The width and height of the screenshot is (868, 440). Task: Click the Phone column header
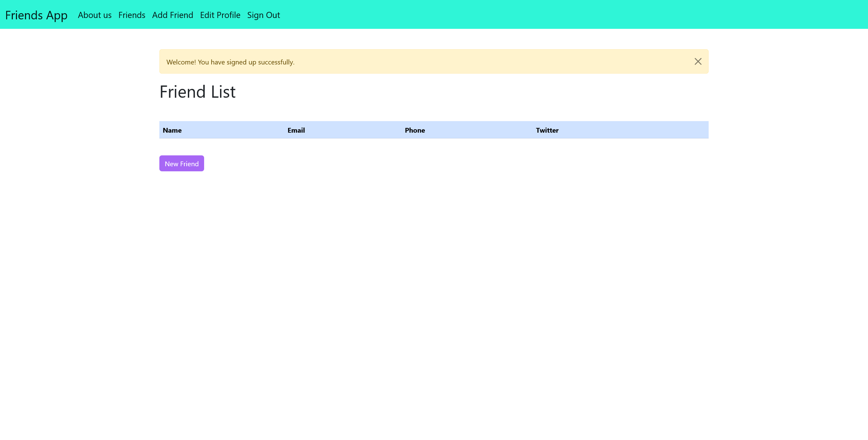coord(415,130)
